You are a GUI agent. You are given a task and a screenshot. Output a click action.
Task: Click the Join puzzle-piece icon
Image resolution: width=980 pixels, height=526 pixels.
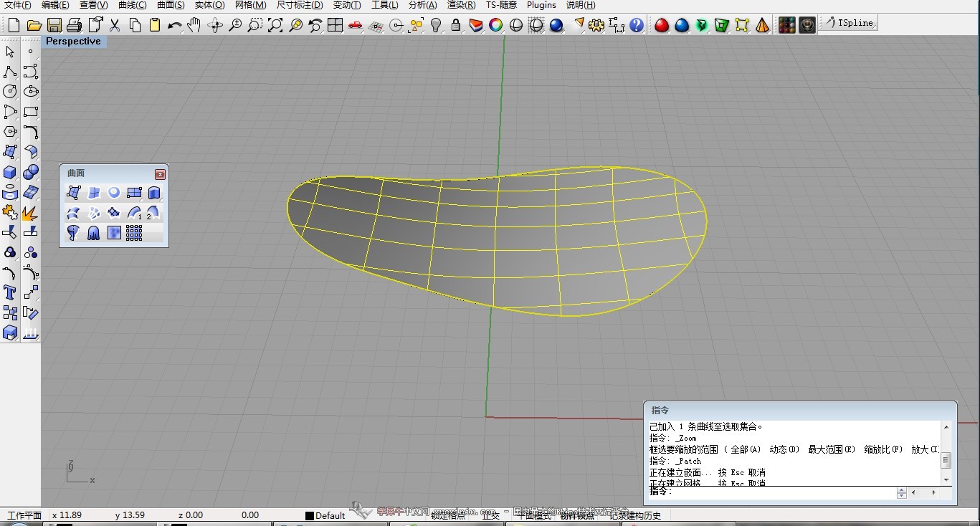click(10, 212)
